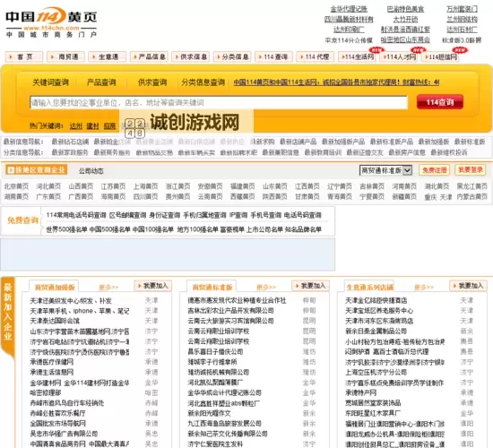Go to 产品信息 in the nav bar
493x448 pixels.
(x=149, y=57)
